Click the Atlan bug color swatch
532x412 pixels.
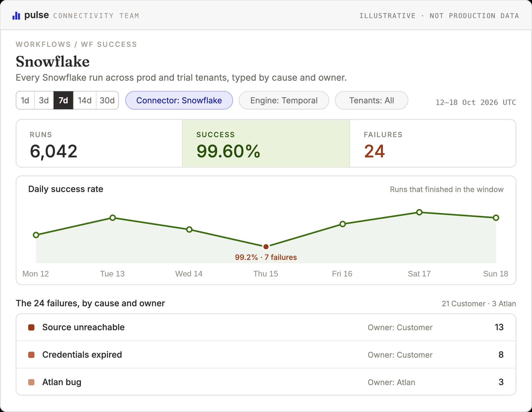coord(31,382)
